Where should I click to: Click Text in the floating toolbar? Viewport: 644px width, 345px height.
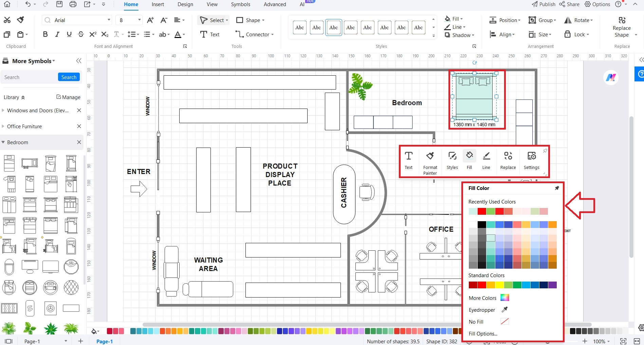pyautogui.click(x=408, y=160)
